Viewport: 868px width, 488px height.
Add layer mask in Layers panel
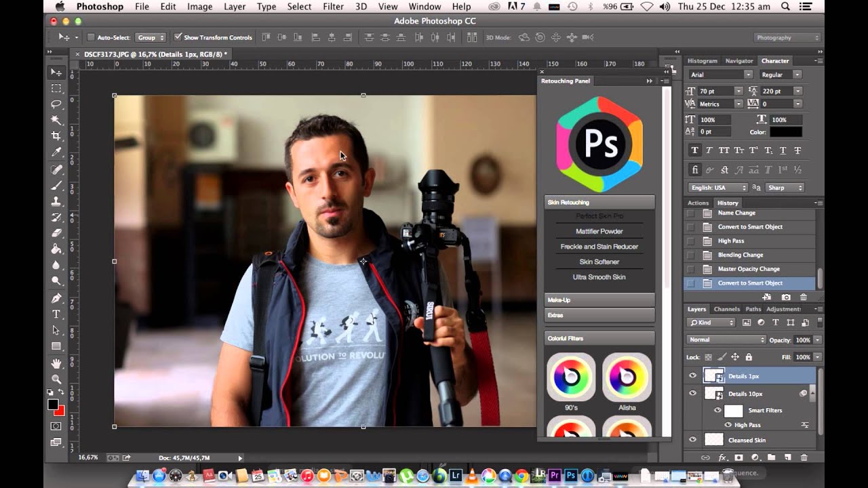(738, 457)
